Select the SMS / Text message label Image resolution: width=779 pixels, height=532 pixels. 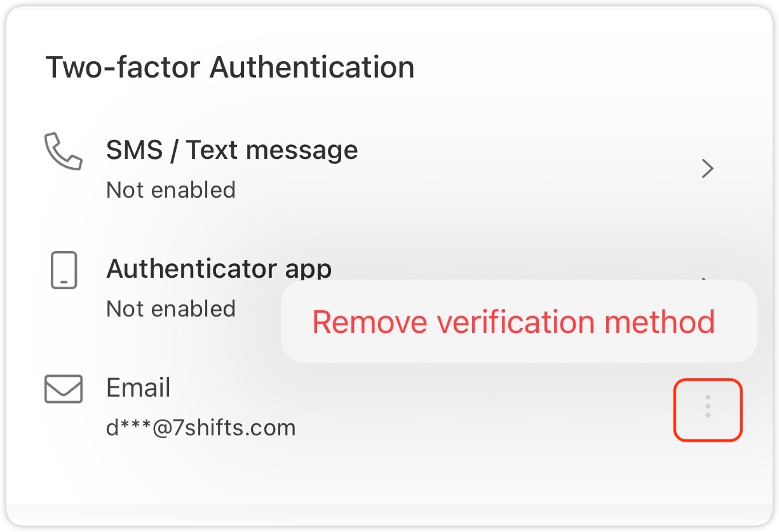[232, 150]
